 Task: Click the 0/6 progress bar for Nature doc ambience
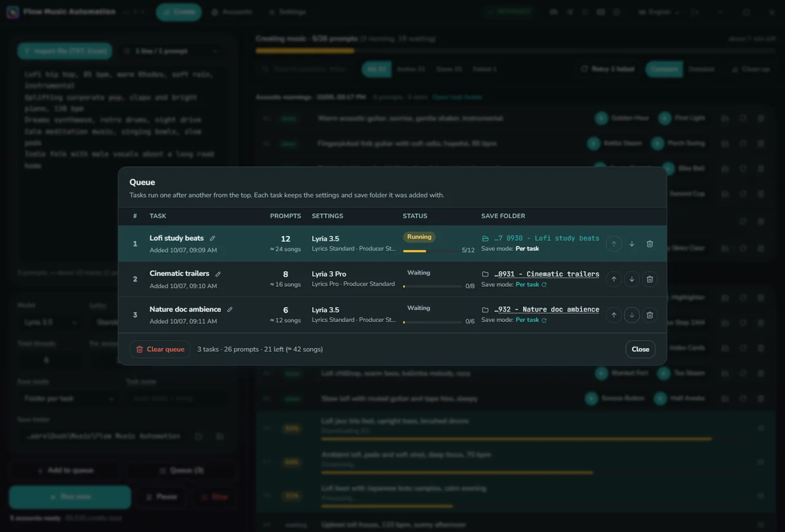432,322
